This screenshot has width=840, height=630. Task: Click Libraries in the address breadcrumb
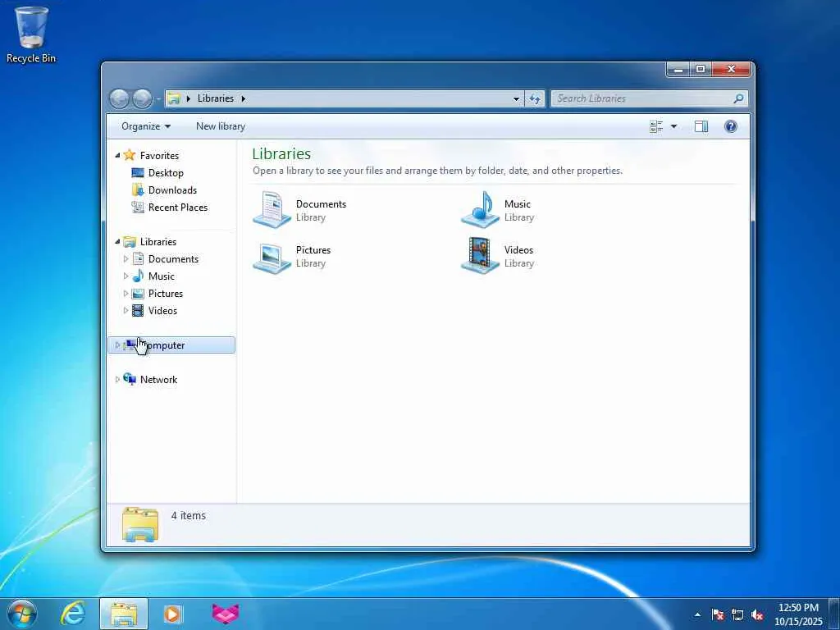click(x=216, y=98)
